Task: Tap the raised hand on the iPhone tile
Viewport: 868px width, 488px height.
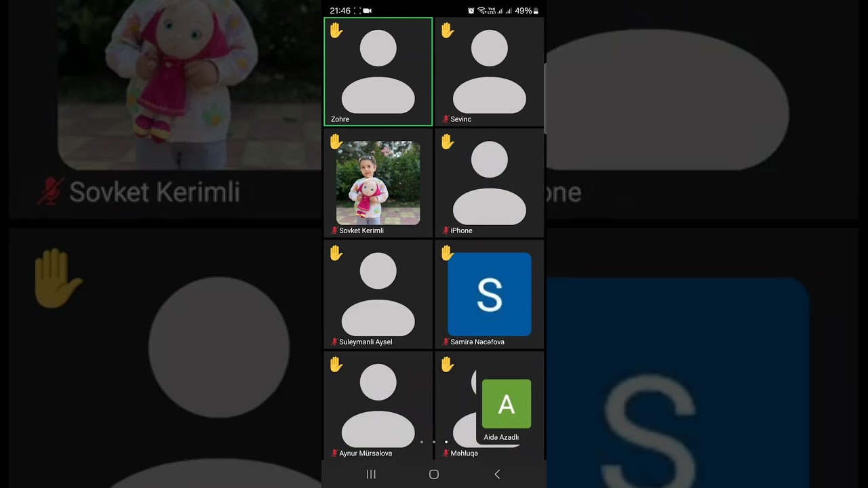Action: [x=447, y=142]
